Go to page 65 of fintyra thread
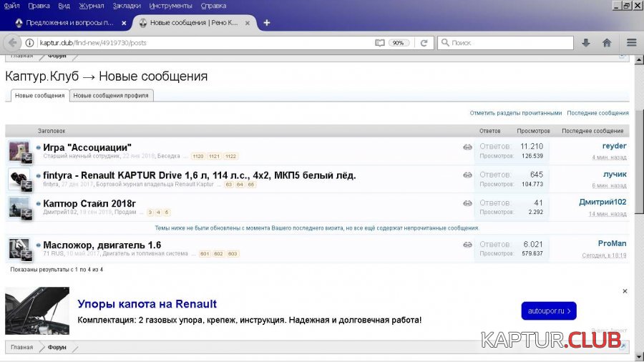Image resolution: width=644 pixels, height=362 pixels. pyautogui.click(x=251, y=185)
